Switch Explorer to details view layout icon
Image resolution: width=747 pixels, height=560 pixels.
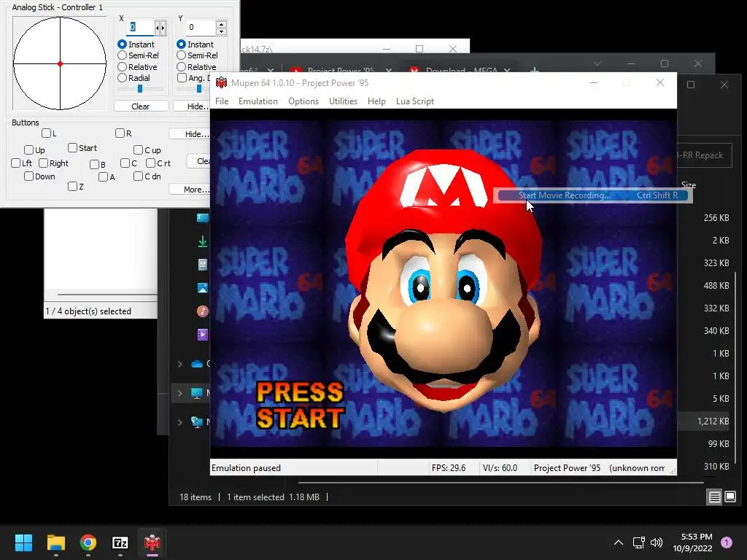(715, 497)
